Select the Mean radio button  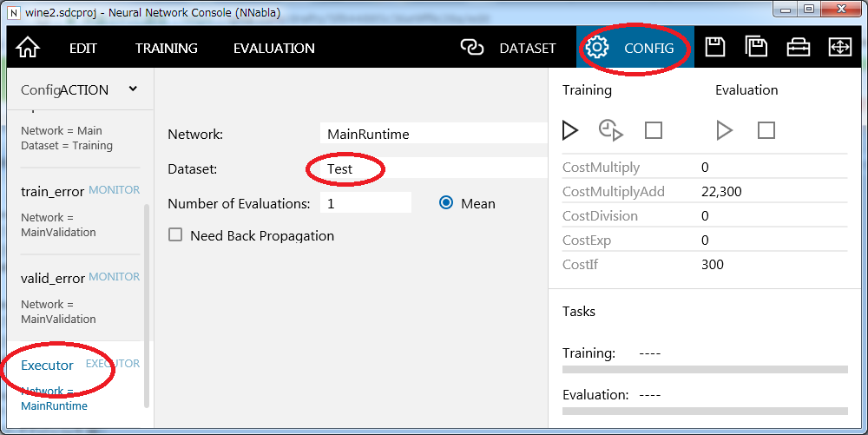coord(446,203)
